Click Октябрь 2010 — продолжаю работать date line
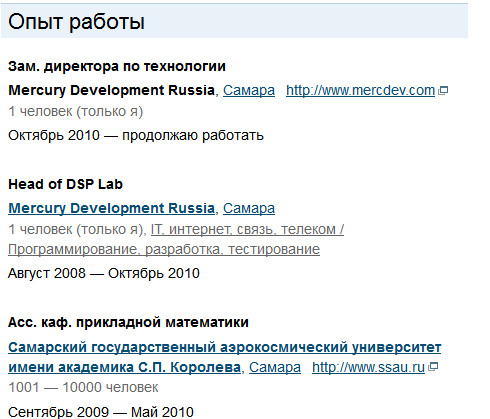This screenshot has width=490, height=419. tap(136, 136)
